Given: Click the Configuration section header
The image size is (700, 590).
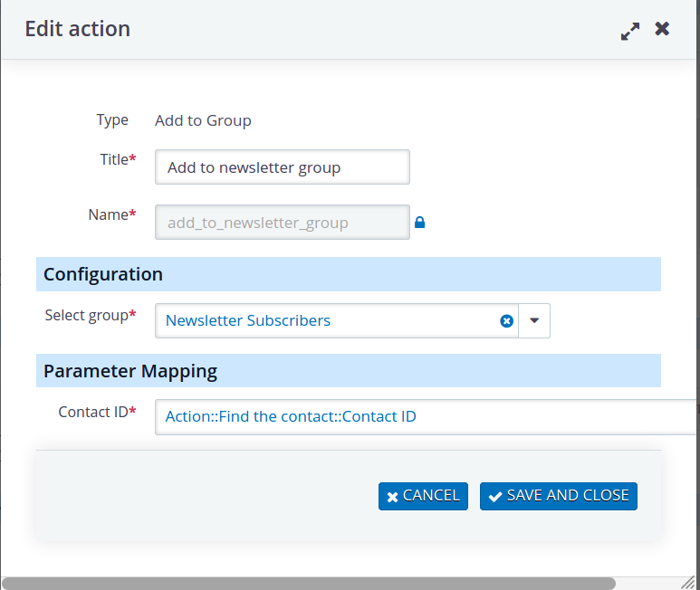Looking at the screenshot, I should 349,274.
